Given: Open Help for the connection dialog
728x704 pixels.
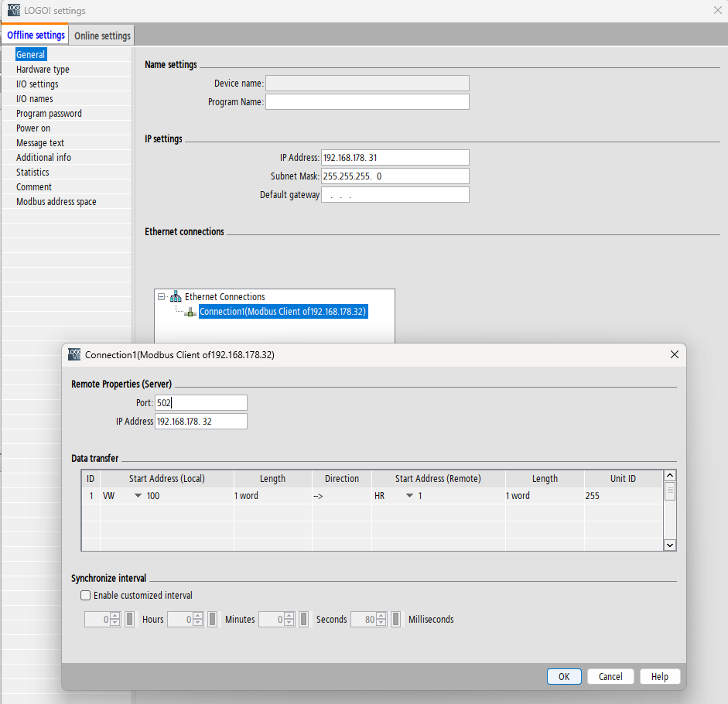Looking at the screenshot, I should (659, 676).
